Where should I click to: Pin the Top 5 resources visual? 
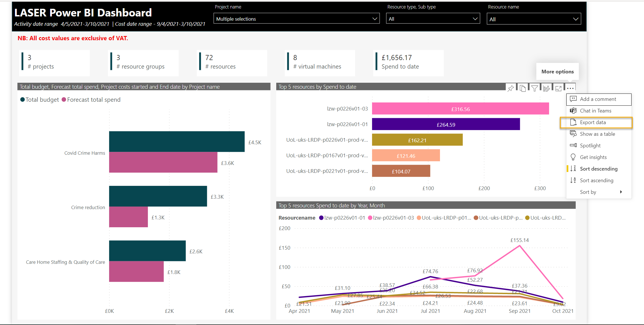click(x=511, y=88)
